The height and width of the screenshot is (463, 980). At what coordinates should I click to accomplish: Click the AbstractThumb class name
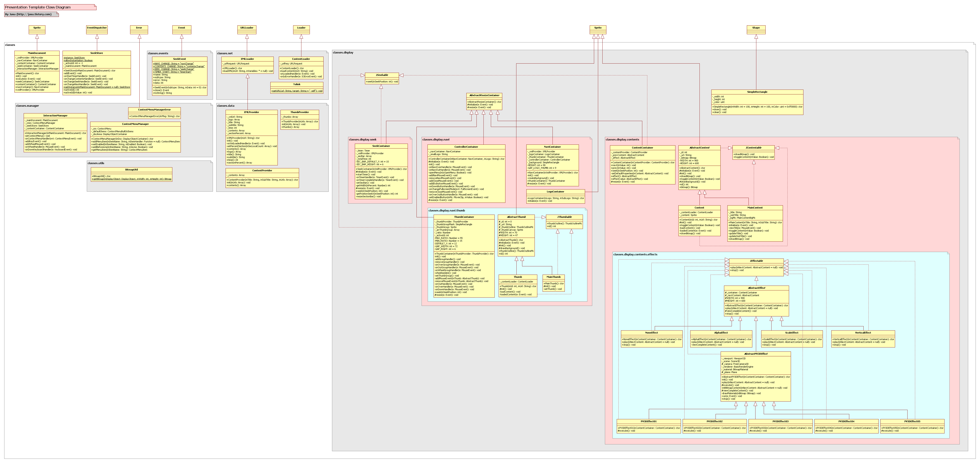(516, 217)
